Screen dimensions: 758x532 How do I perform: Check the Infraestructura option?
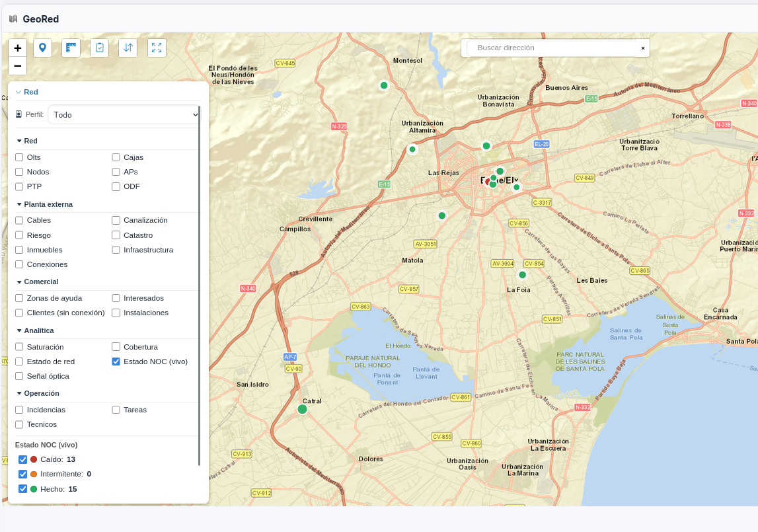tap(116, 250)
